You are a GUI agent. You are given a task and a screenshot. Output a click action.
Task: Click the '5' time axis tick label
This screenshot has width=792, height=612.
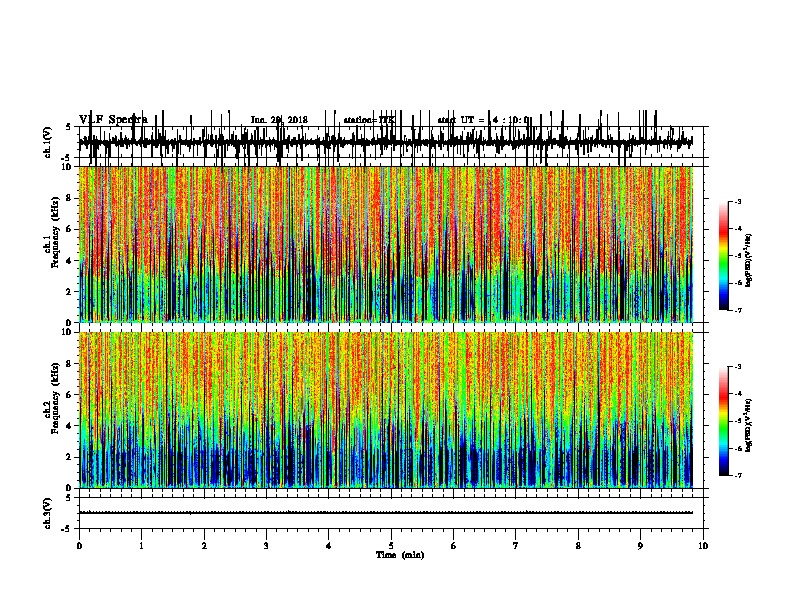tap(391, 546)
